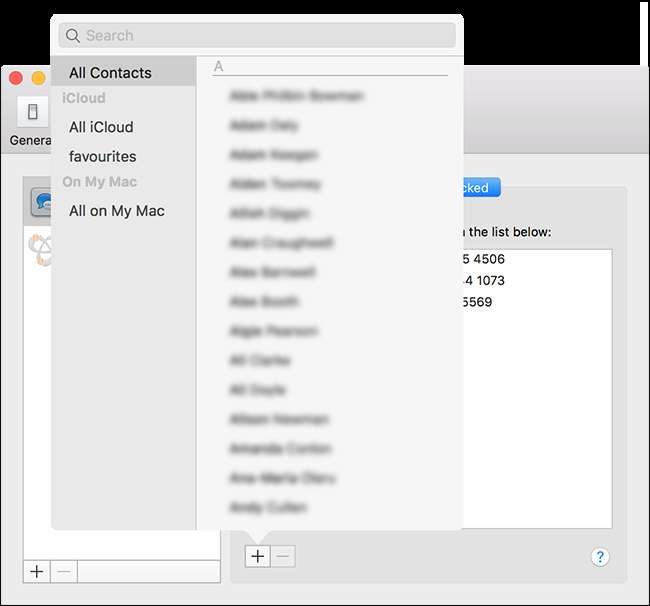
Task: Remove selected account with the minus button
Action: (64, 572)
